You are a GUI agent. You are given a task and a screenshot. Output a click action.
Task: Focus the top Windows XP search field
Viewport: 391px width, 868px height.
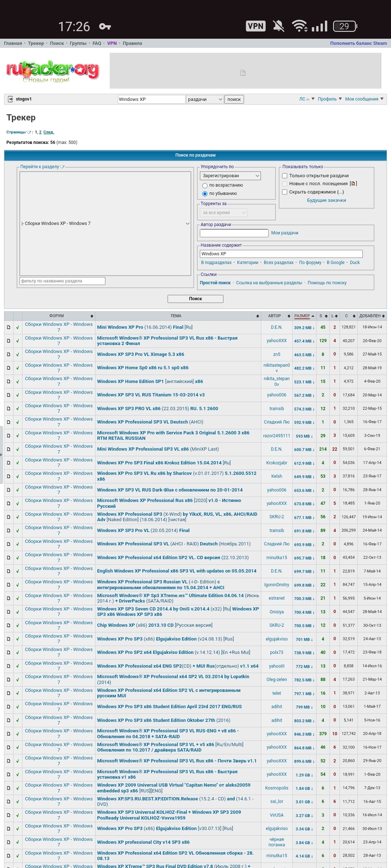pyautogui.click(x=152, y=99)
